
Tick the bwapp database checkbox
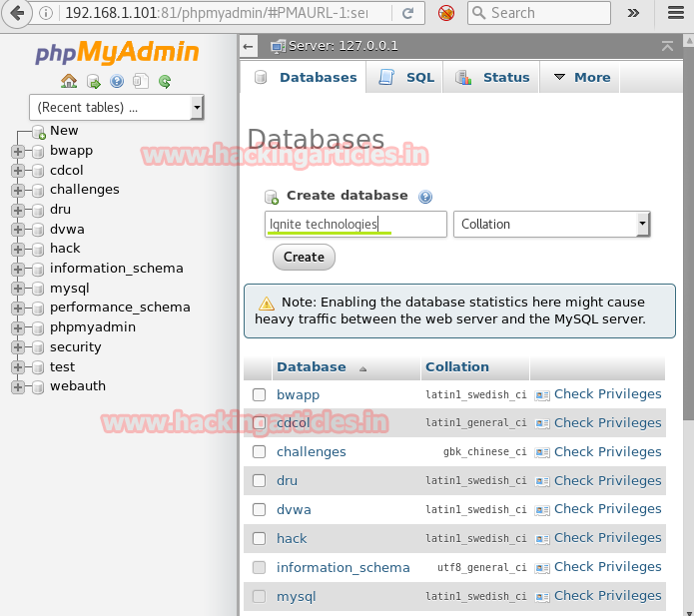pyautogui.click(x=259, y=394)
